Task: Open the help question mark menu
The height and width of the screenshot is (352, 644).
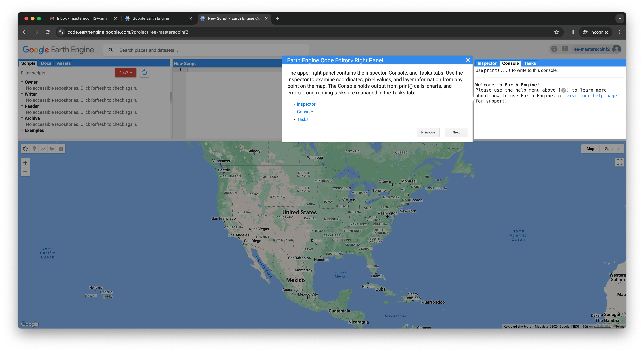Action: tap(554, 49)
